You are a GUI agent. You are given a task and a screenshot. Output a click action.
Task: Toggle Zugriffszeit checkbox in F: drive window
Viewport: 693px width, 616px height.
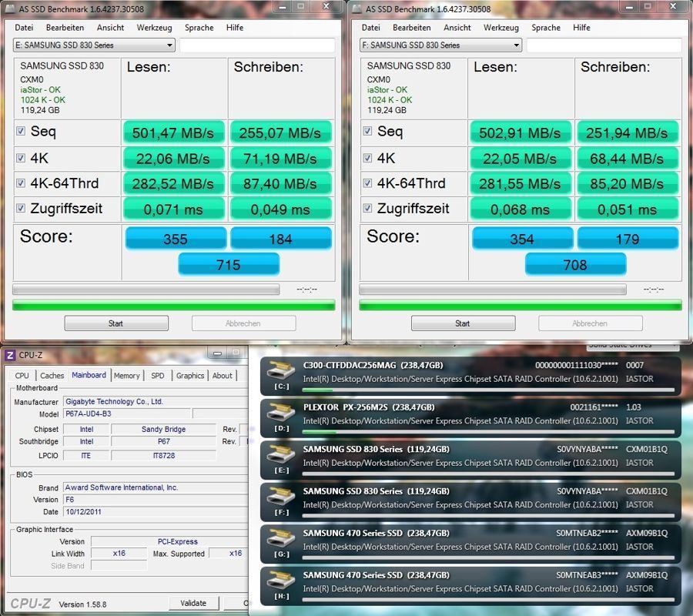tap(367, 208)
